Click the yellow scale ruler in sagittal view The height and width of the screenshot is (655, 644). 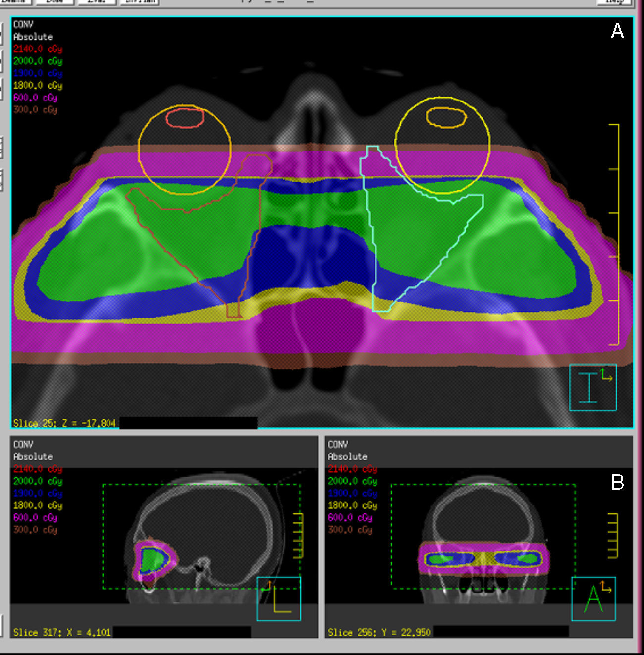[298, 536]
